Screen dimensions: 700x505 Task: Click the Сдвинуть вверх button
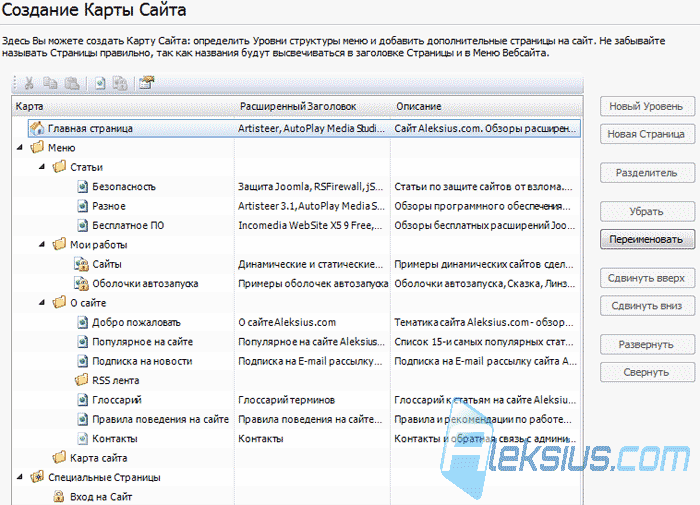[x=647, y=278]
